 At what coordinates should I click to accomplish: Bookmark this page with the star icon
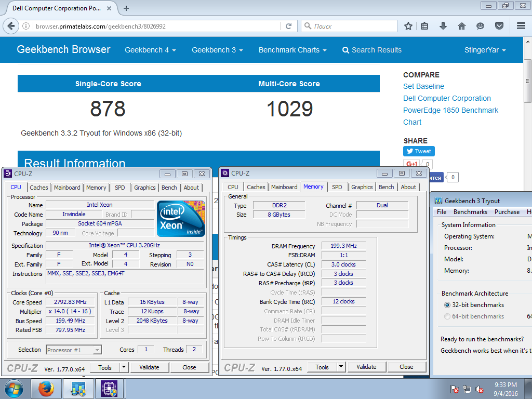coord(408,26)
